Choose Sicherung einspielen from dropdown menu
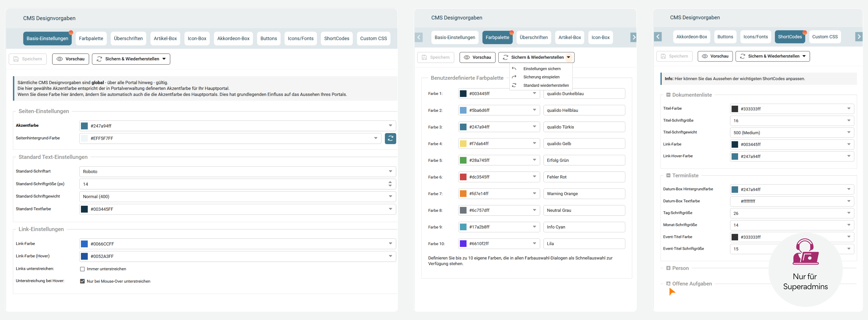The image size is (868, 320). [x=541, y=77]
